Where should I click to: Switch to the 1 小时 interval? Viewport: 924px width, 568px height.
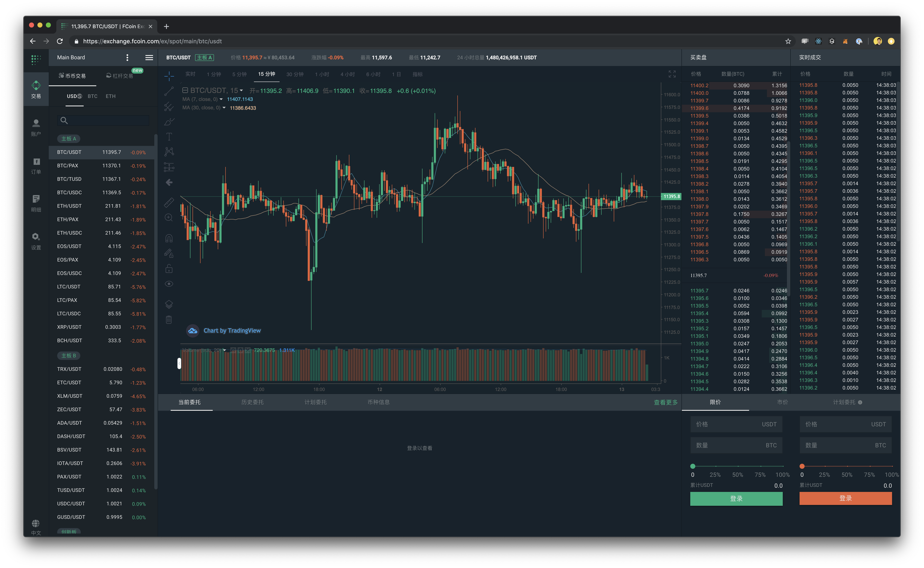pos(322,74)
